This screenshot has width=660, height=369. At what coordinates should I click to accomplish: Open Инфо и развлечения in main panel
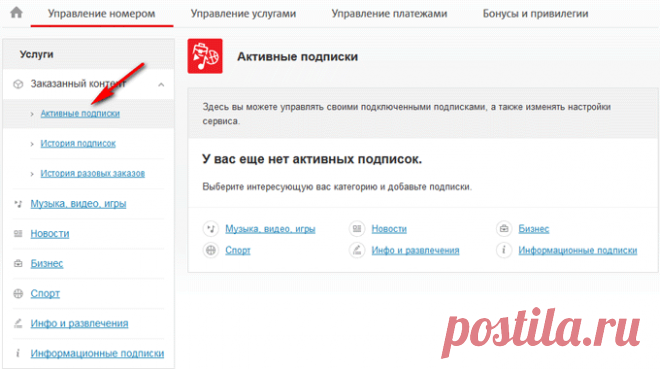point(415,250)
